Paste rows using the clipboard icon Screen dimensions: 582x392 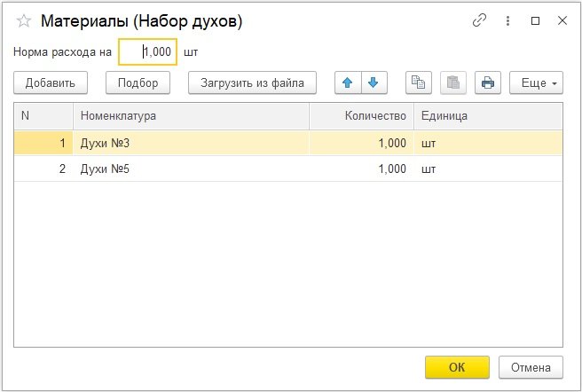click(453, 82)
